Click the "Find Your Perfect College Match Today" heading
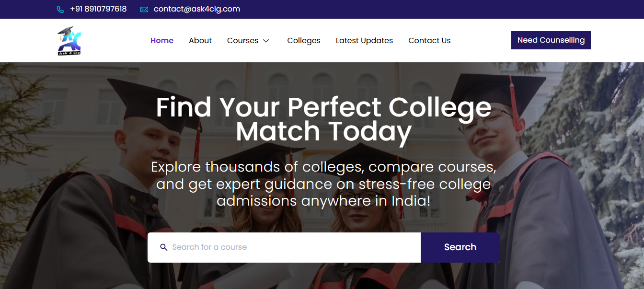Viewport: 644px width, 289px height. coord(323,119)
